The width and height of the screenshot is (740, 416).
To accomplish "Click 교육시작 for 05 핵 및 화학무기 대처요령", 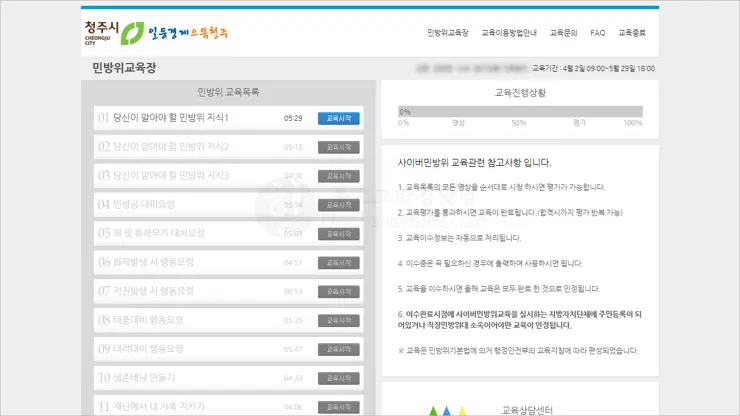I will [x=338, y=233].
